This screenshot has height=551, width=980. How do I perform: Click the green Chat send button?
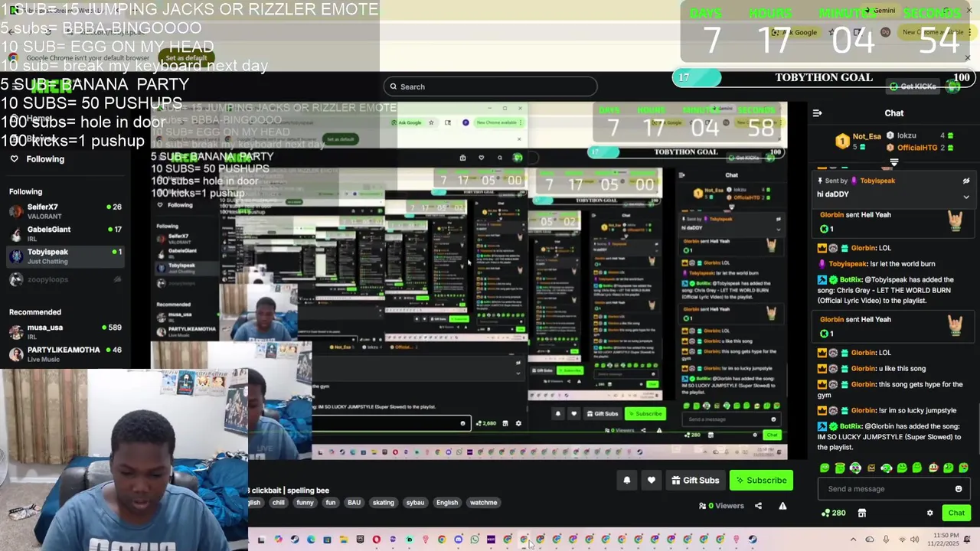pos(956,513)
